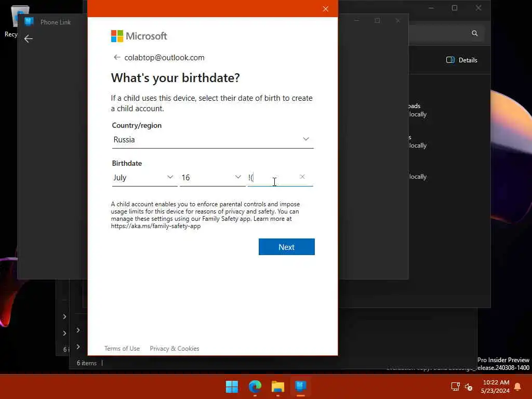
Task: Click the Phone Link app icon in title bar
Action: 29,22
